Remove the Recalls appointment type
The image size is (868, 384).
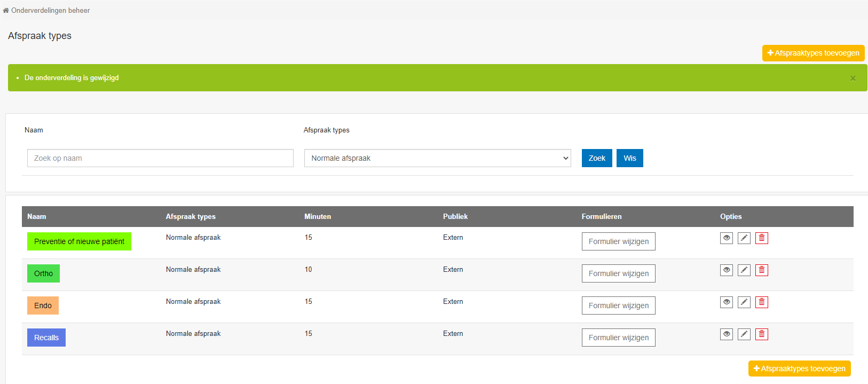tap(761, 334)
